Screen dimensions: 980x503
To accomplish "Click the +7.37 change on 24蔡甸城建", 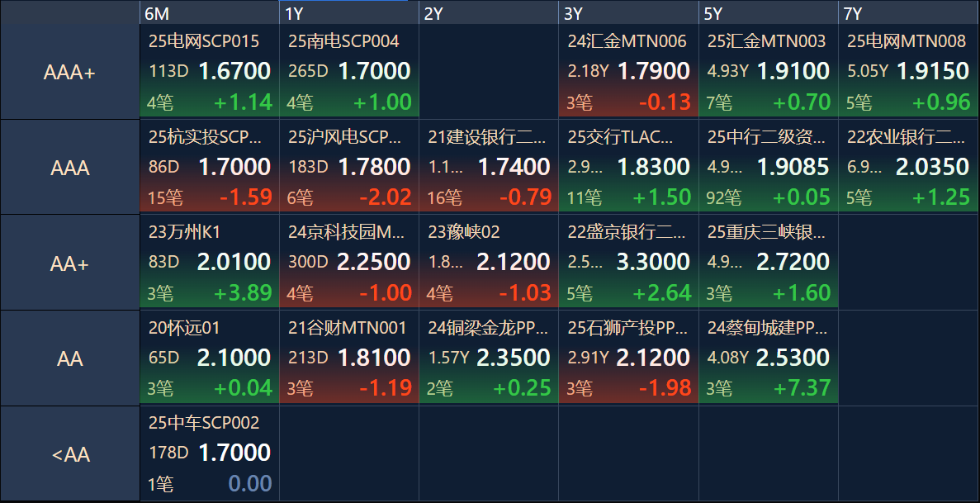I will point(801,387).
